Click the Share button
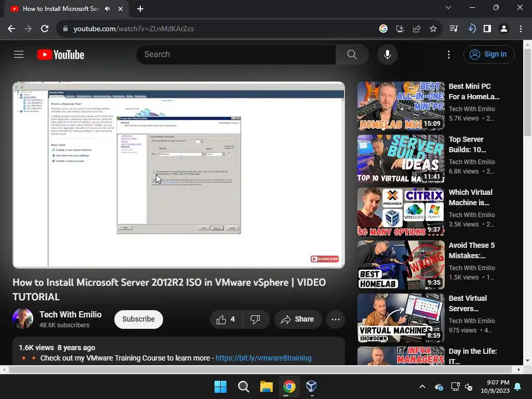The image size is (532, 399). tap(298, 320)
